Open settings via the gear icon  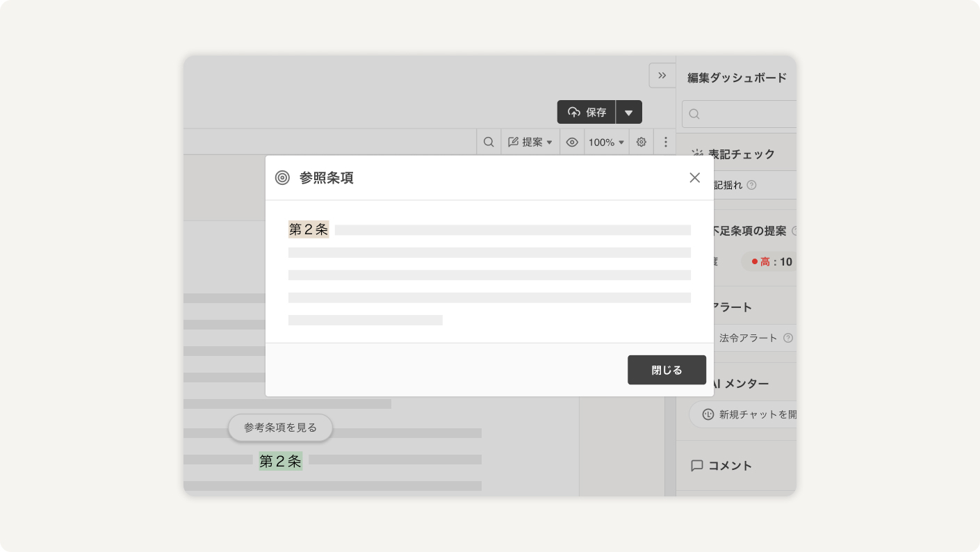[x=642, y=142]
